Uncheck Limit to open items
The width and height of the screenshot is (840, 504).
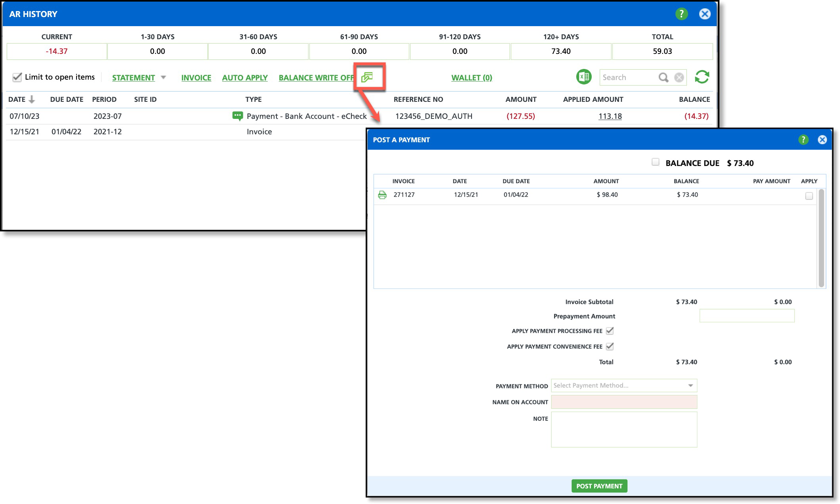tap(17, 77)
